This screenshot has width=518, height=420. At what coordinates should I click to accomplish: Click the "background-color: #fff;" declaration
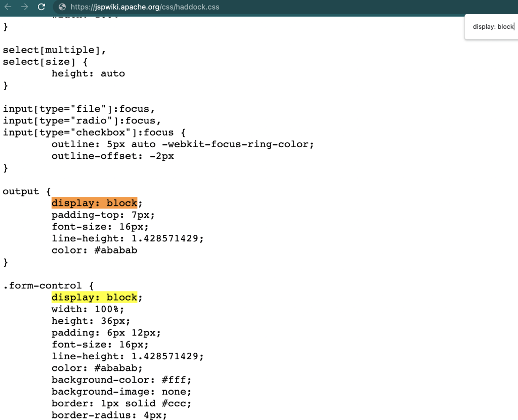click(121, 380)
